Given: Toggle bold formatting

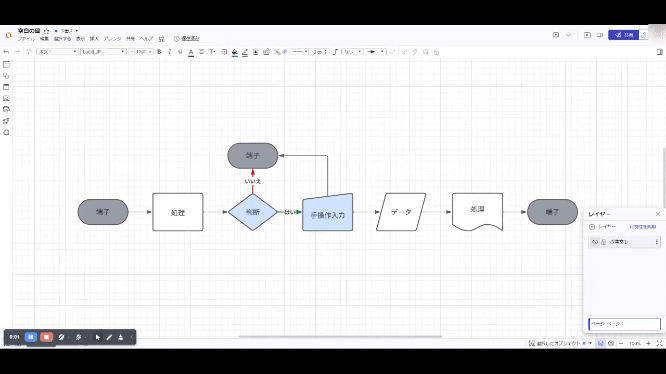Looking at the screenshot, I should (159, 52).
